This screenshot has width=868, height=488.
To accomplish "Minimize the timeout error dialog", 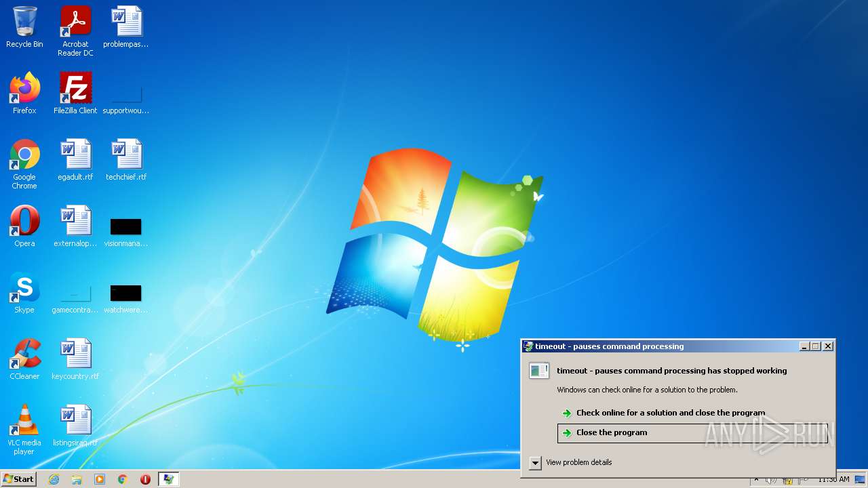I will tap(804, 346).
